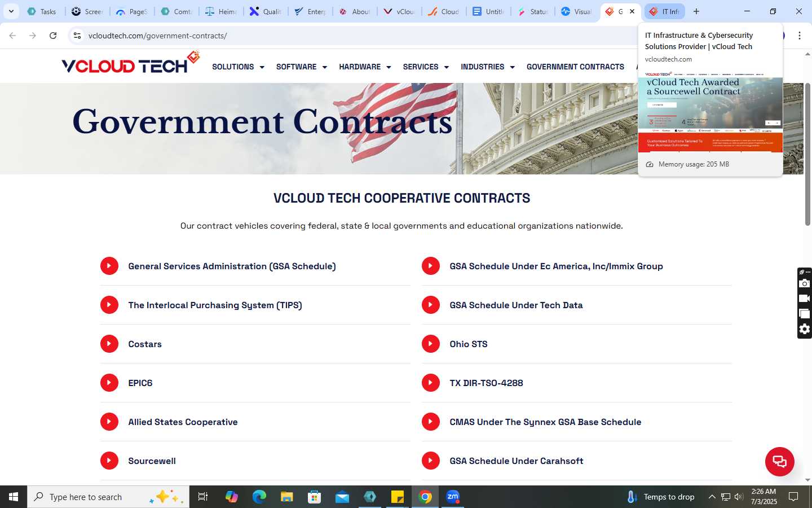
Task: Open the red live chat bubble
Action: point(780,461)
